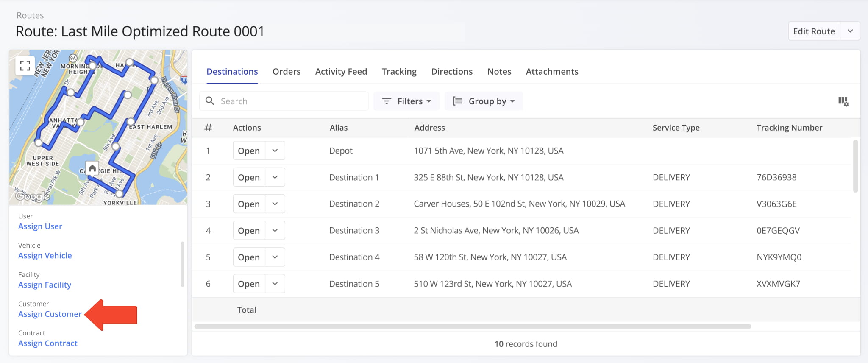Click the table vertical scrollbar

click(855, 166)
